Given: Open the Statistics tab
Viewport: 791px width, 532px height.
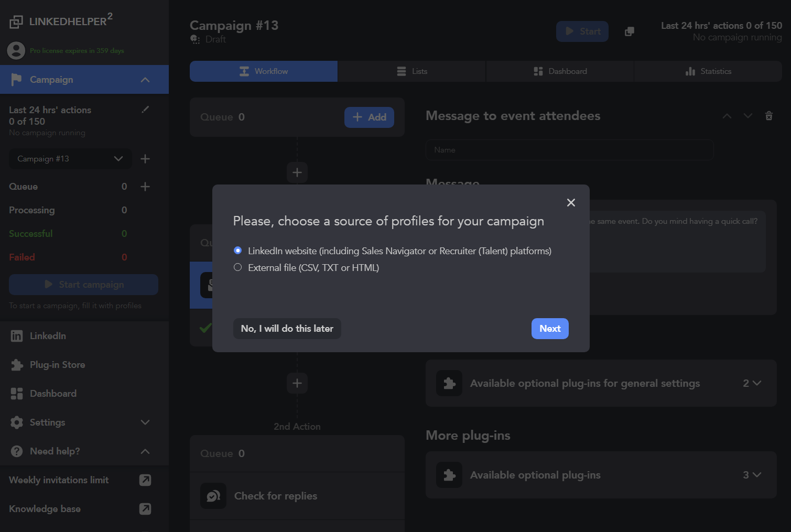Looking at the screenshot, I should click(x=708, y=71).
